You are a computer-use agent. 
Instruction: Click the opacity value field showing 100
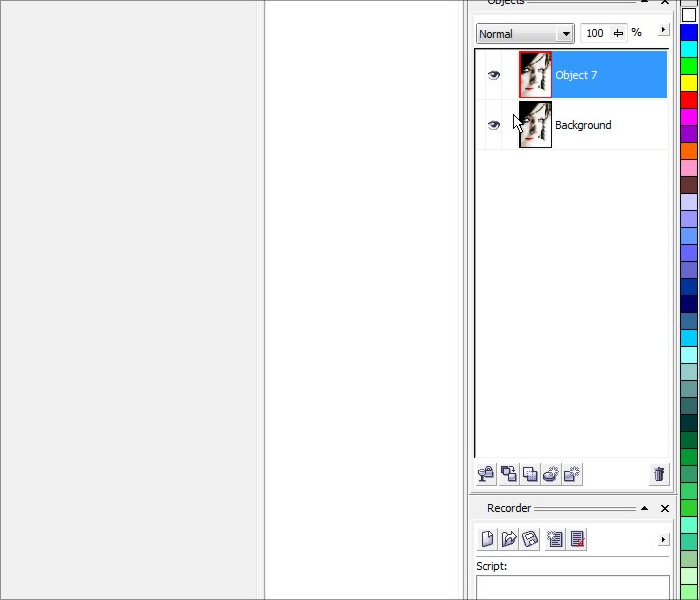[595, 34]
